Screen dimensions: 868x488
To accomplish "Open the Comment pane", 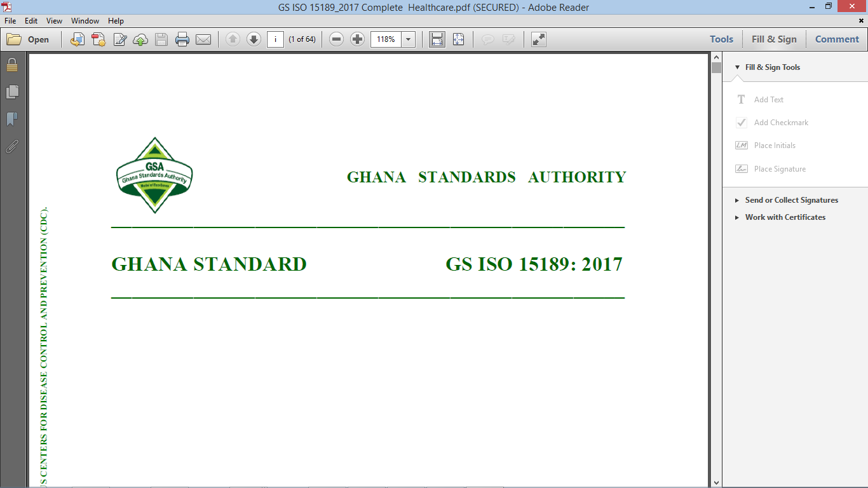I will (x=837, y=39).
